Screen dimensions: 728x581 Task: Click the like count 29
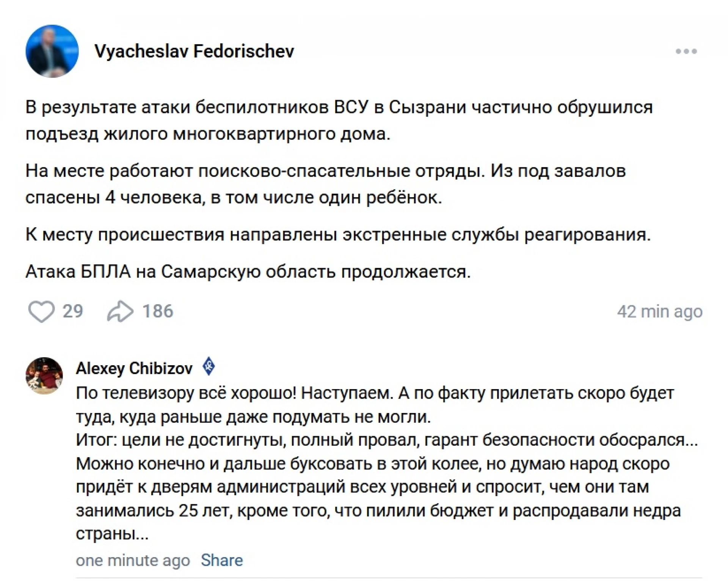click(73, 311)
